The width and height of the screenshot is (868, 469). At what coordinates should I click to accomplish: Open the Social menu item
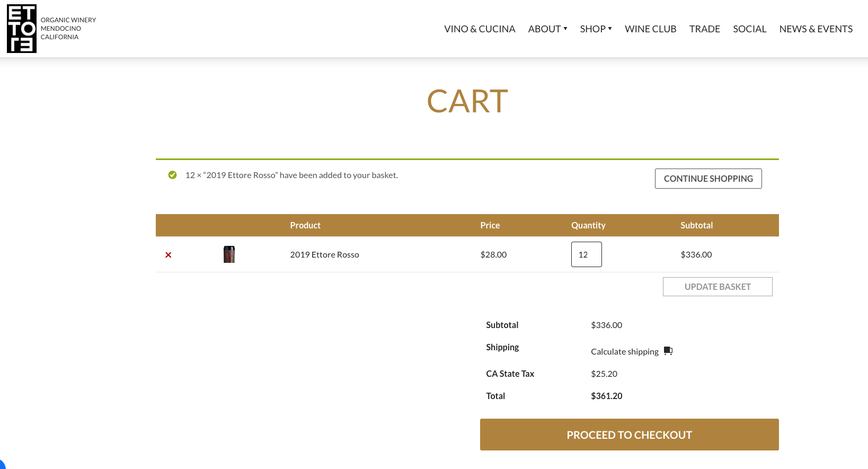(x=749, y=29)
